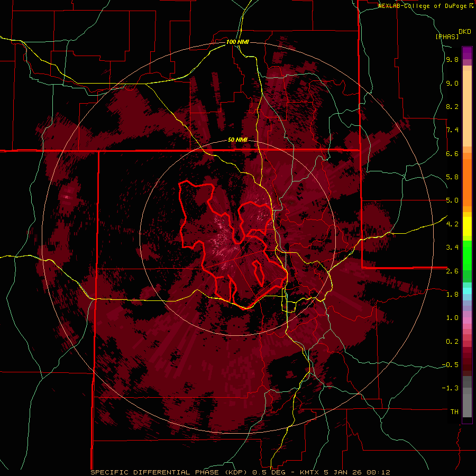476x476 pixels.
Task: Click the bright green segment of color bar
Action: (x=467, y=255)
